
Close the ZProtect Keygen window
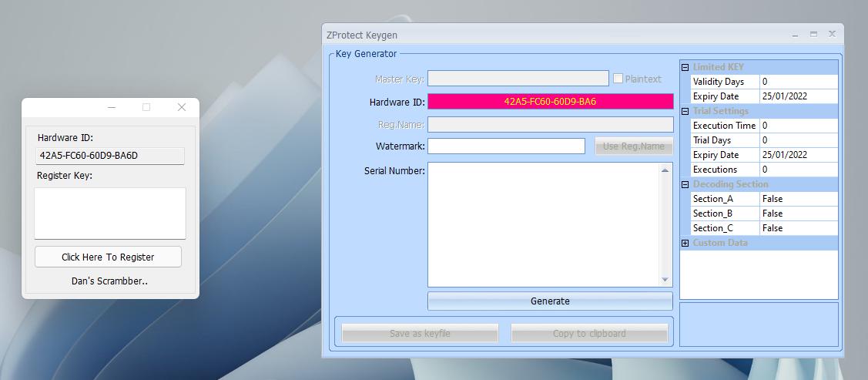point(832,35)
